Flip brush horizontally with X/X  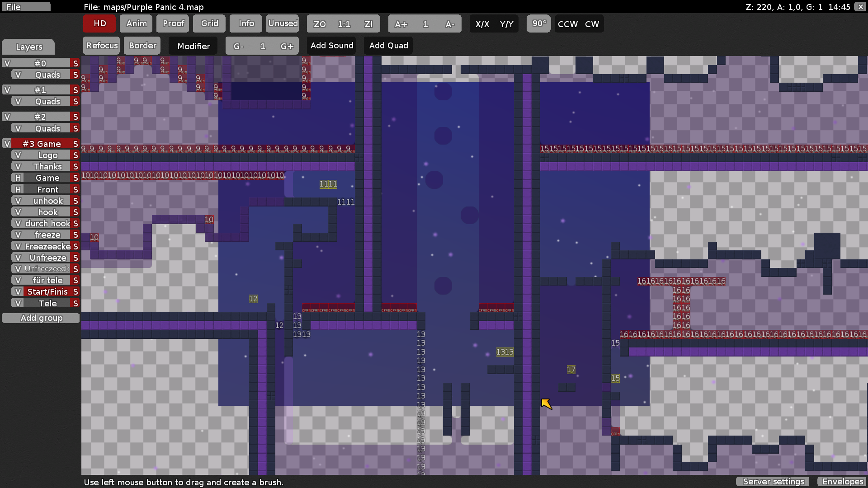click(482, 24)
